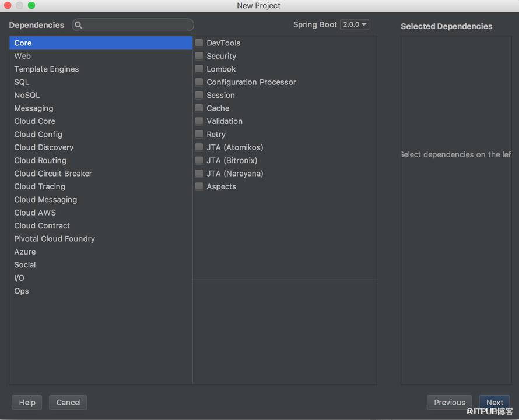Open the Web category
519x420 pixels.
pyautogui.click(x=101, y=56)
